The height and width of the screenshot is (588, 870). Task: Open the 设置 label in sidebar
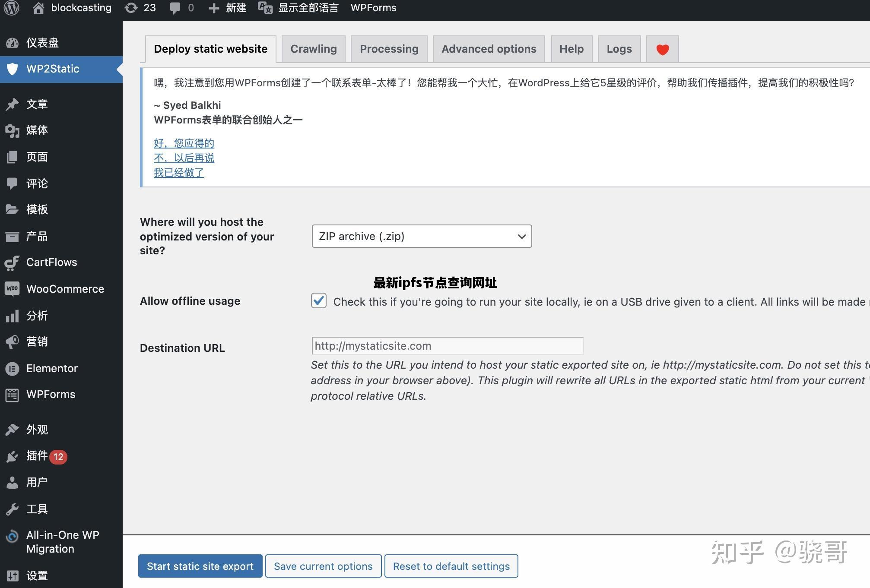[x=37, y=576]
